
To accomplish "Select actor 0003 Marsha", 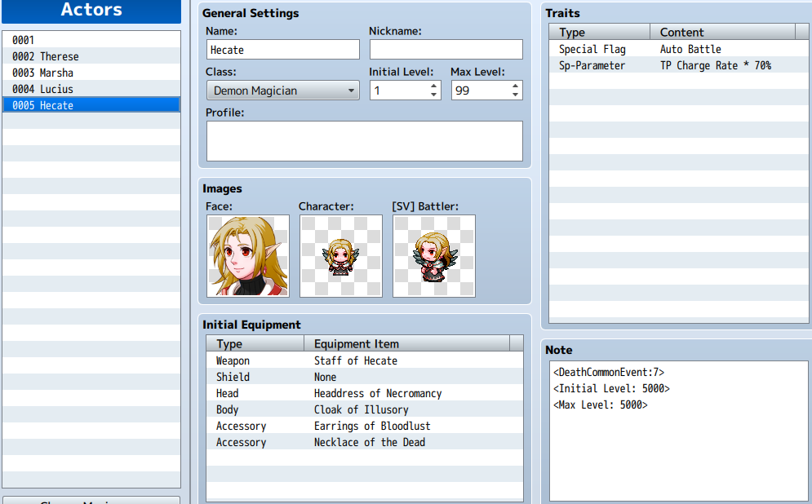I will [x=91, y=73].
